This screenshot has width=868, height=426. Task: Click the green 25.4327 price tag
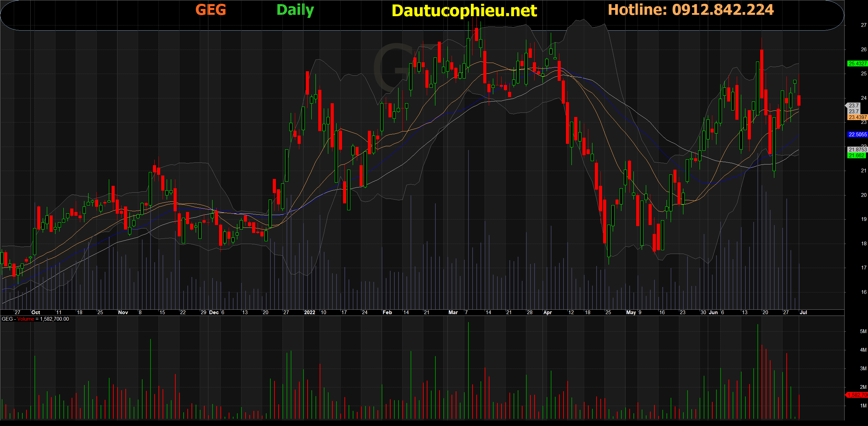pyautogui.click(x=857, y=64)
